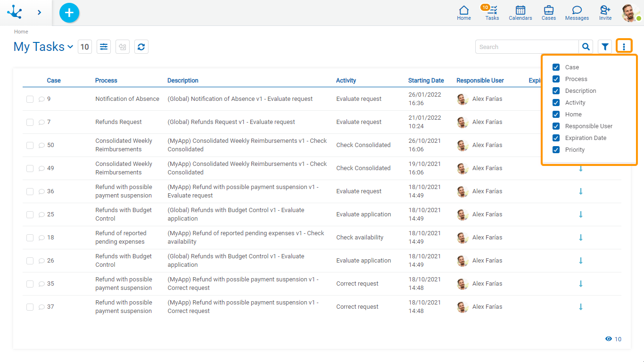The height and width of the screenshot is (362, 644).
Task: Focus the Search input field
Action: point(527,47)
